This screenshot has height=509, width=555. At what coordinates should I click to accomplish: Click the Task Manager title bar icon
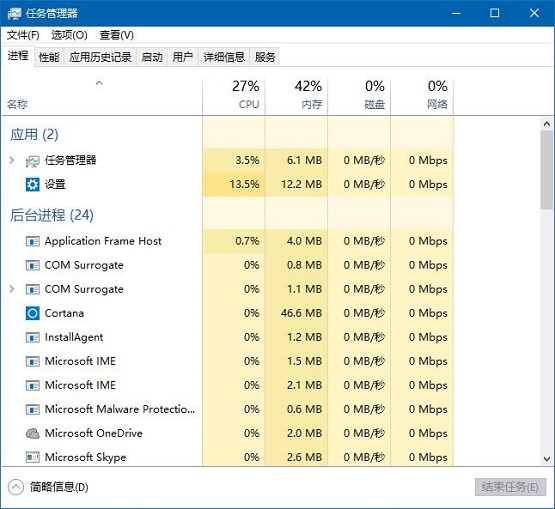[x=14, y=13]
